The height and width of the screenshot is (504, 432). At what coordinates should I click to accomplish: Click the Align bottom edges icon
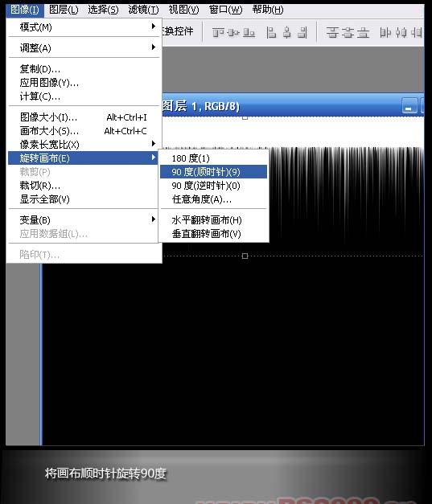click(249, 32)
